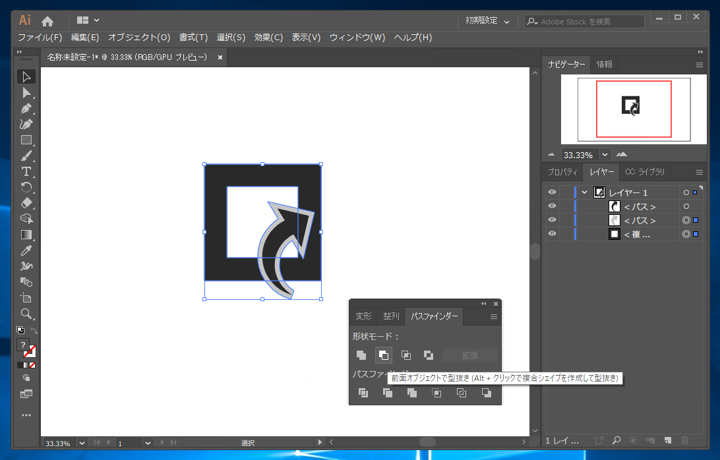Collapse Pathfinder panel double-arrow icon
Viewport: 720px width, 460px height.
[x=484, y=303]
